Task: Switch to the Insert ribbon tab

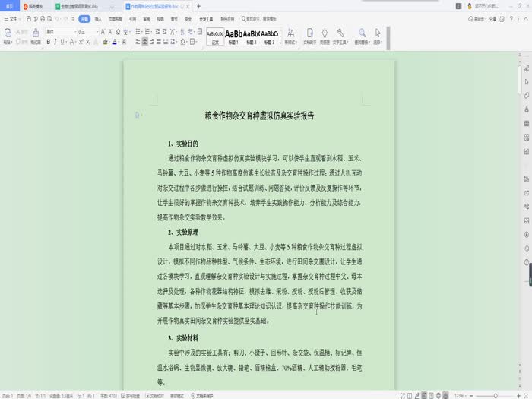Action: pyautogui.click(x=99, y=17)
